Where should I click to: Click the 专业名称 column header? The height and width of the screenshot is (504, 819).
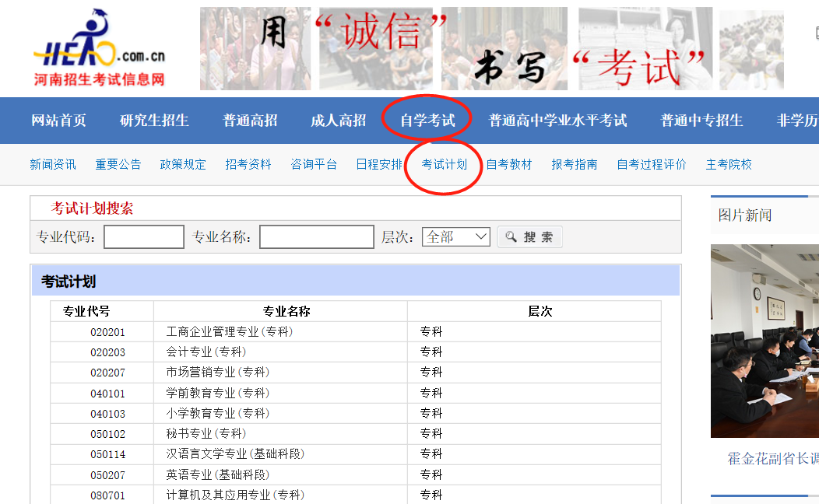click(286, 311)
